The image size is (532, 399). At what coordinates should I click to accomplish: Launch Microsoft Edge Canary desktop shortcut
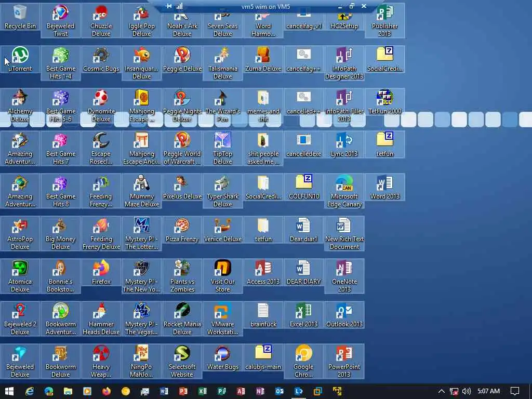pos(344,191)
